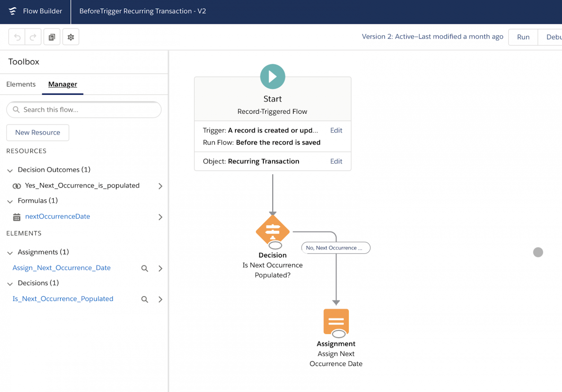Click the Flow Builder logo icon

(x=12, y=11)
